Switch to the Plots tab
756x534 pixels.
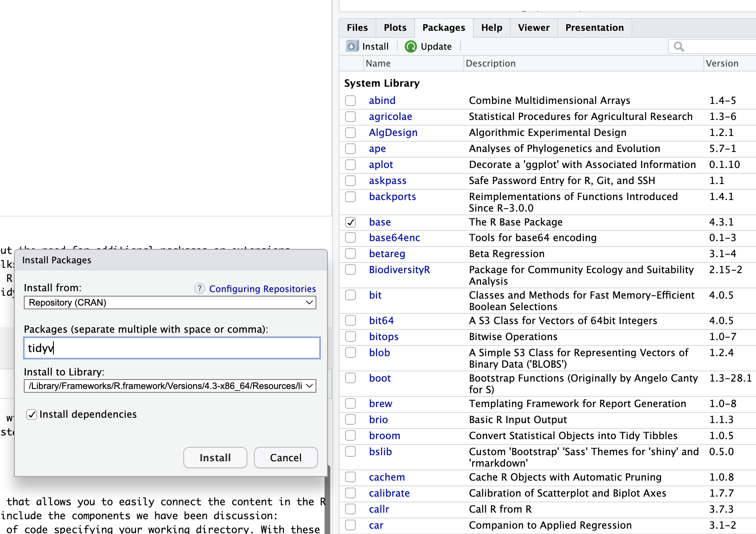395,28
